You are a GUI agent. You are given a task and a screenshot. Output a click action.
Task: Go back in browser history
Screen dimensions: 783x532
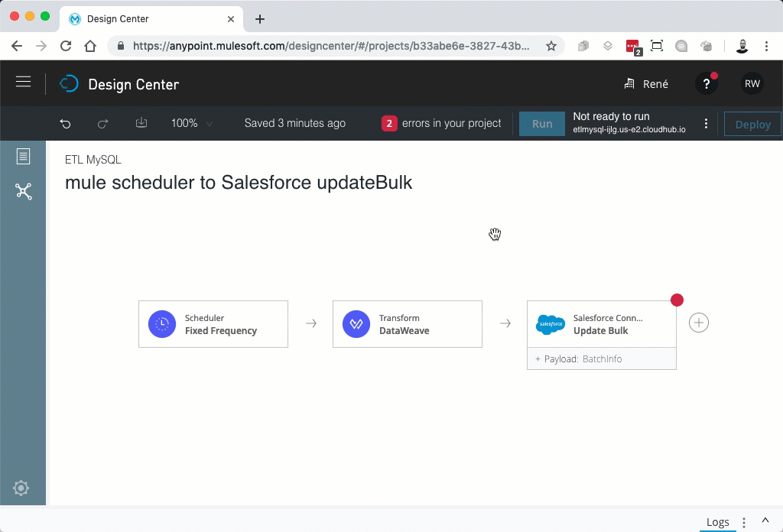[x=17, y=46]
